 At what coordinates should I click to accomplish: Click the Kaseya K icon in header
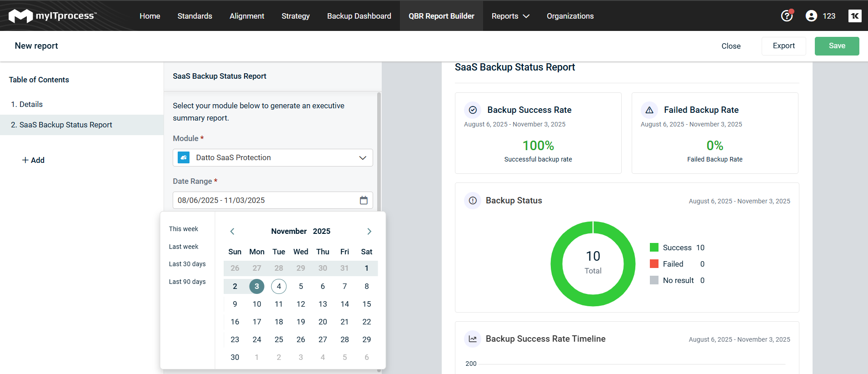[x=854, y=16]
